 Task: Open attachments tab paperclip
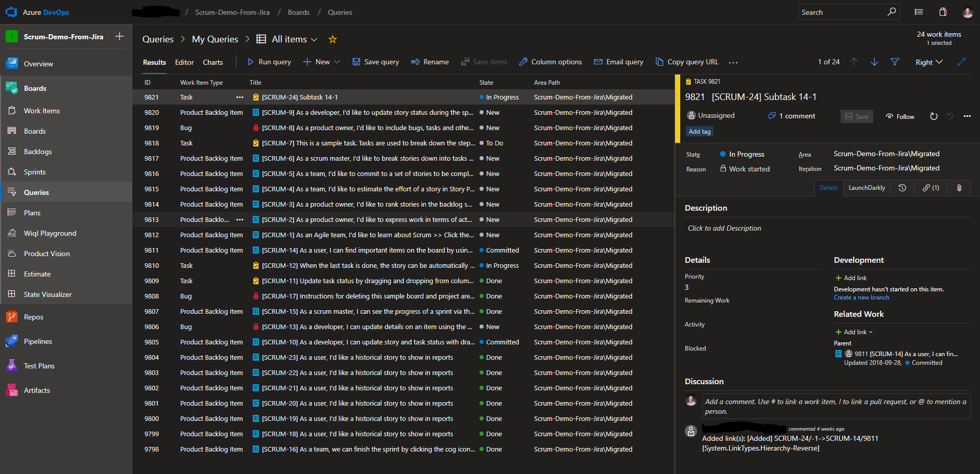(959, 188)
